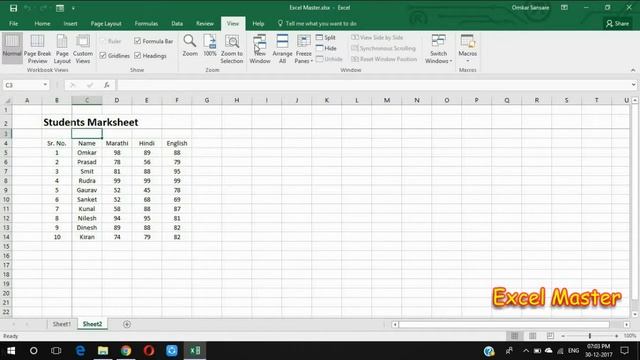640x360 pixels.
Task: Click Zoom to Selection
Action: click(x=232, y=48)
